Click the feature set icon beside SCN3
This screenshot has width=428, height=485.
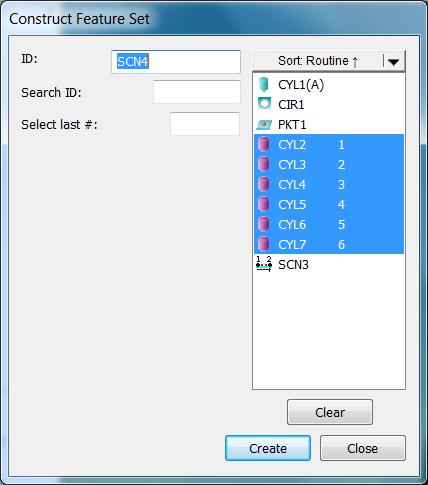[264, 264]
